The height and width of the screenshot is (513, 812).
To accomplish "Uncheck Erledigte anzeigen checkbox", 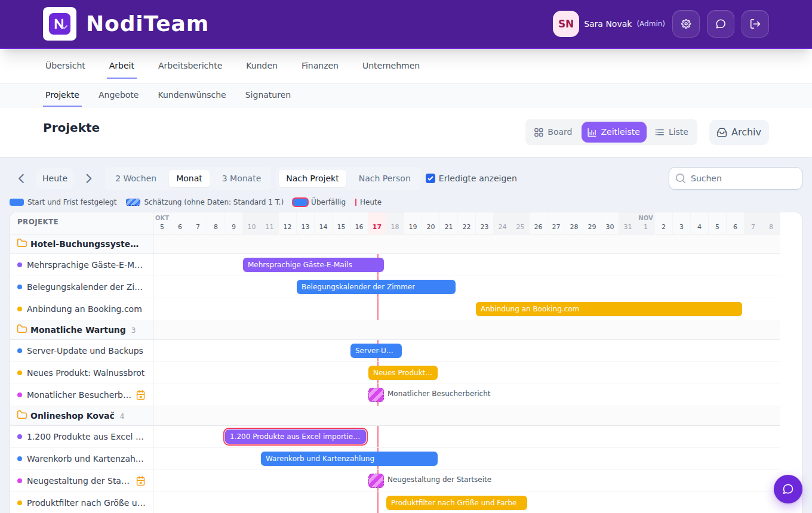I will [x=430, y=178].
